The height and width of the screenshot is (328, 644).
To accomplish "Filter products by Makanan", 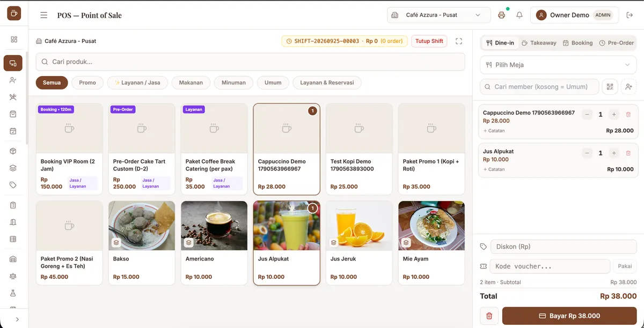I will (191, 83).
